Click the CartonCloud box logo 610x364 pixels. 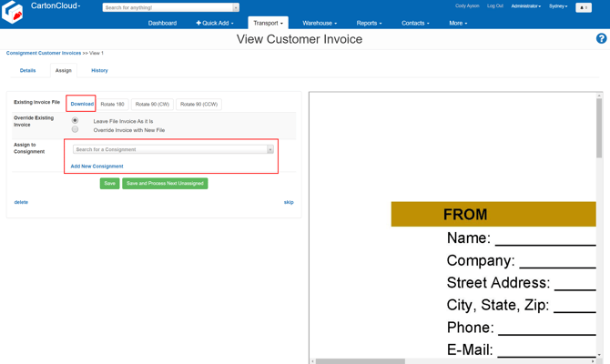click(x=12, y=12)
